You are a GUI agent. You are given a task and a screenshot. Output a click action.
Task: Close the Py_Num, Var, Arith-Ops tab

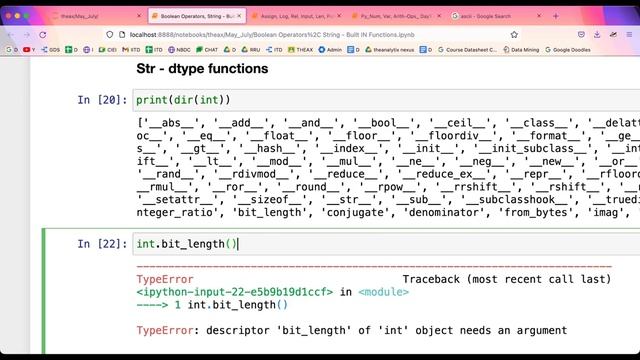439,16
